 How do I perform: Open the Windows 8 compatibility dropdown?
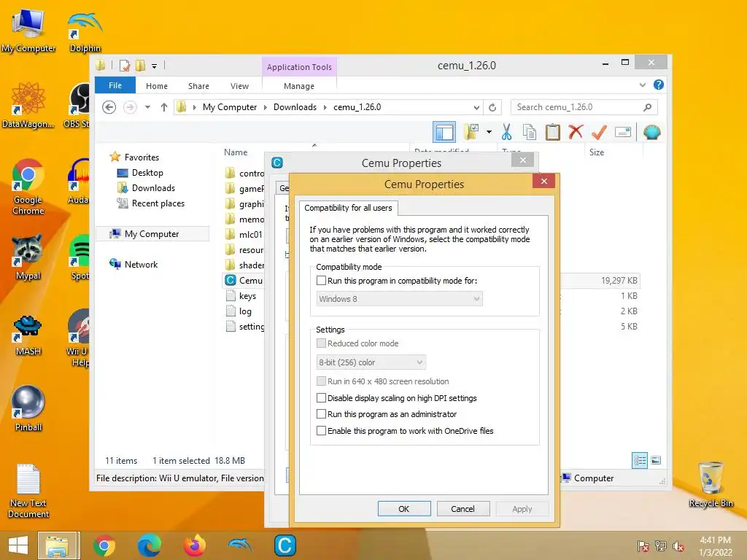pos(399,298)
